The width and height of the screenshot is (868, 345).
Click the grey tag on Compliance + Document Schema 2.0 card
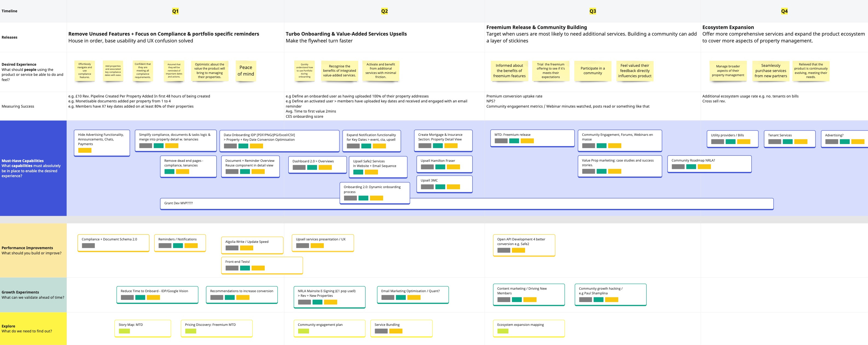pyautogui.click(x=88, y=246)
